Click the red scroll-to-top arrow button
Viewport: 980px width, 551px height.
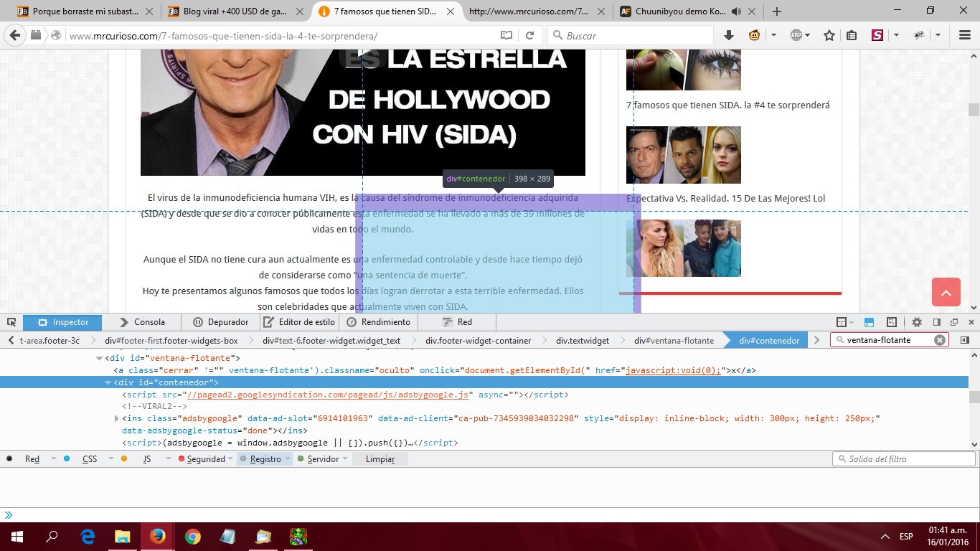pos(946,292)
